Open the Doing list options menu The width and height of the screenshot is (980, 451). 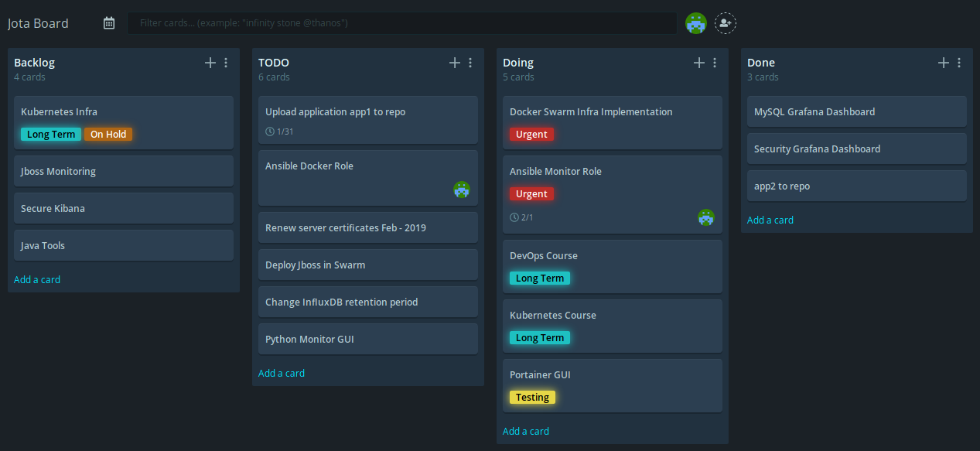[715, 63]
